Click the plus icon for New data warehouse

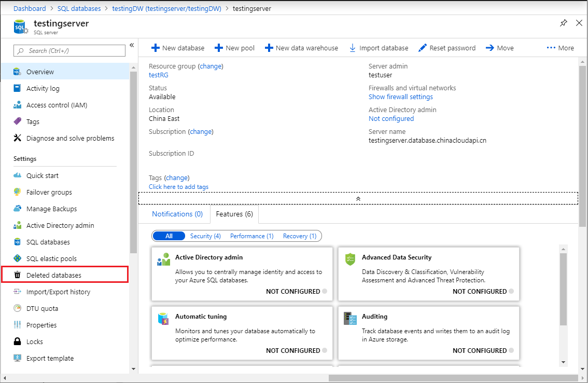click(x=269, y=48)
